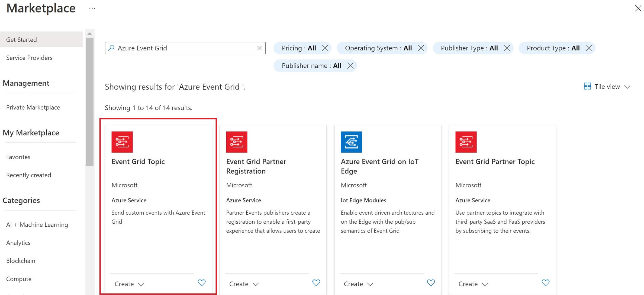The height and width of the screenshot is (295, 644).
Task: Open the Operating System filter
Action: tap(378, 48)
